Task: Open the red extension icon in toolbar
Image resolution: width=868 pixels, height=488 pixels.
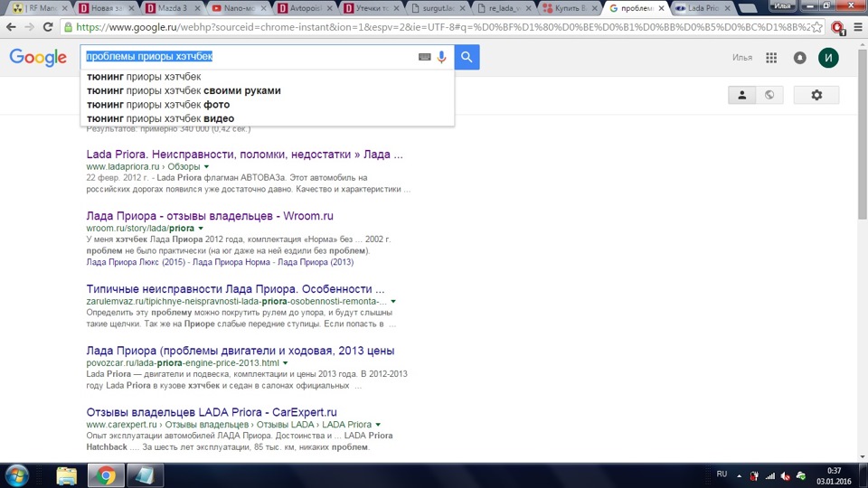Action: point(837,27)
